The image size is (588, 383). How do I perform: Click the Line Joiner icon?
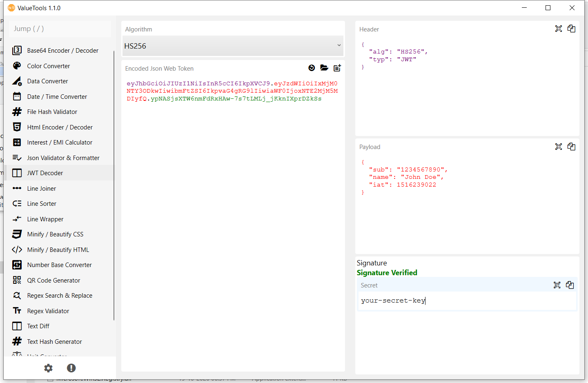(x=17, y=188)
